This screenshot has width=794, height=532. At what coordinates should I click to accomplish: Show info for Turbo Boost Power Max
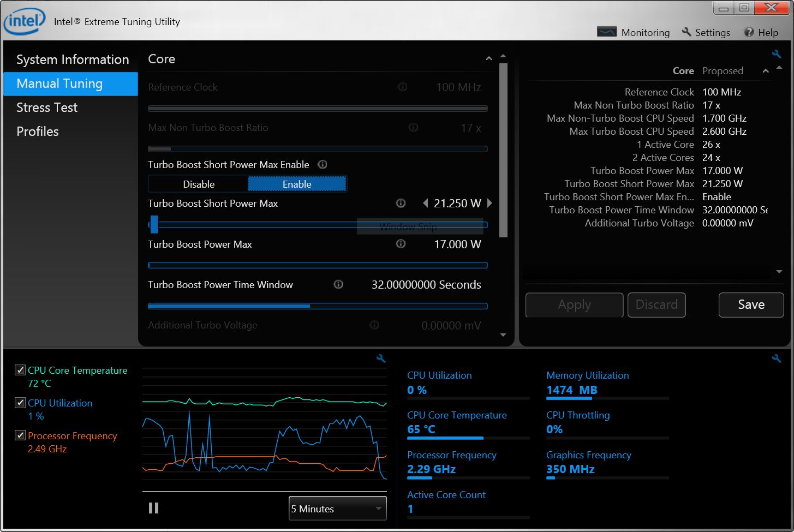pyautogui.click(x=401, y=244)
